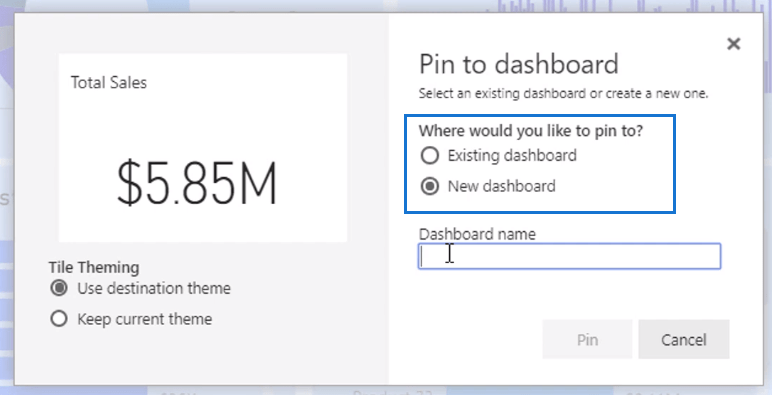Image resolution: width=772 pixels, height=395 pixels.
Task: Click the Pin button
Action: tap(587, 339)
